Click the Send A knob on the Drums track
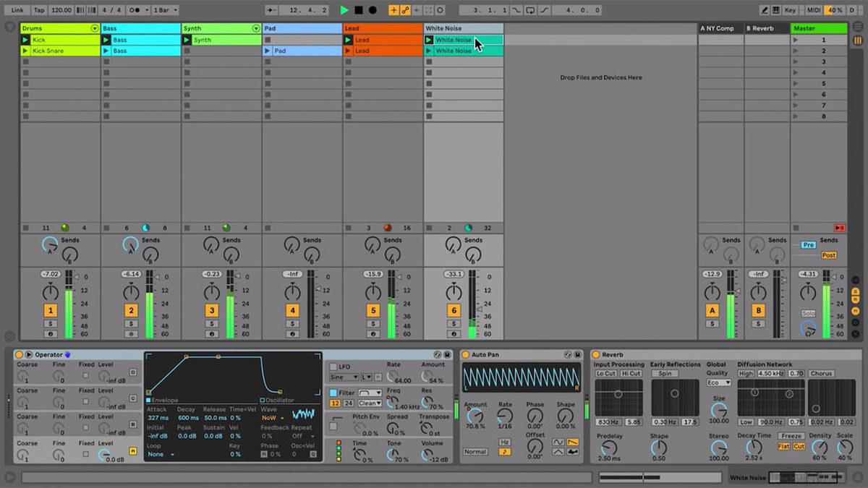The image size is (868, 488). 51,245
